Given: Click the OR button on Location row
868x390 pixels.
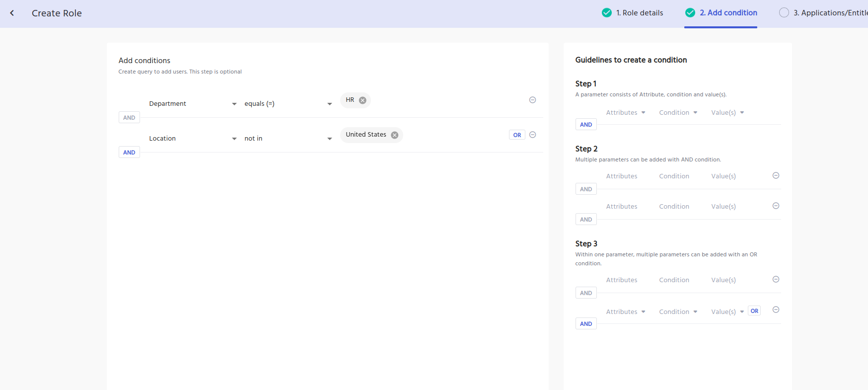Looking at the screenshot, I should coord(517,135).
